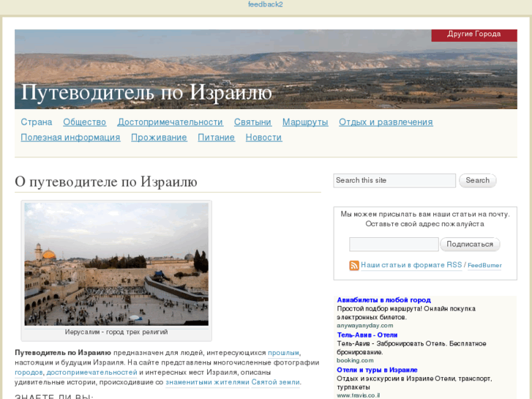
Task: Click the Jerusalem Western Wall photo
Action: pos(116,264)
